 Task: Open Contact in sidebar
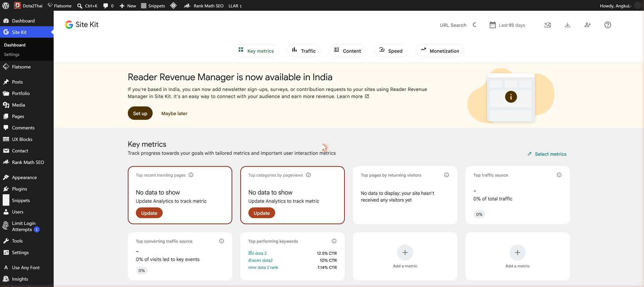[27, 151]
